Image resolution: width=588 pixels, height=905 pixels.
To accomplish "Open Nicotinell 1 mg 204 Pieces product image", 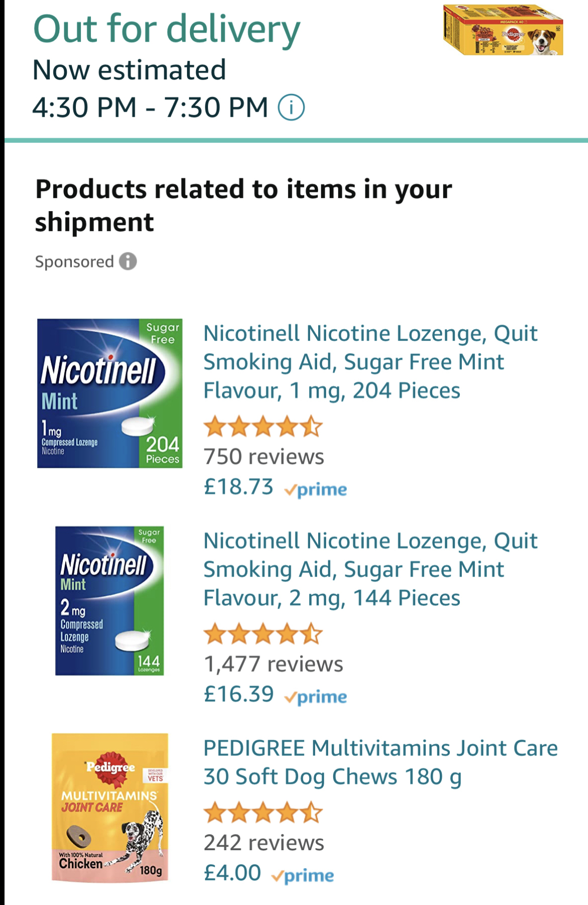I will point(110,393).
